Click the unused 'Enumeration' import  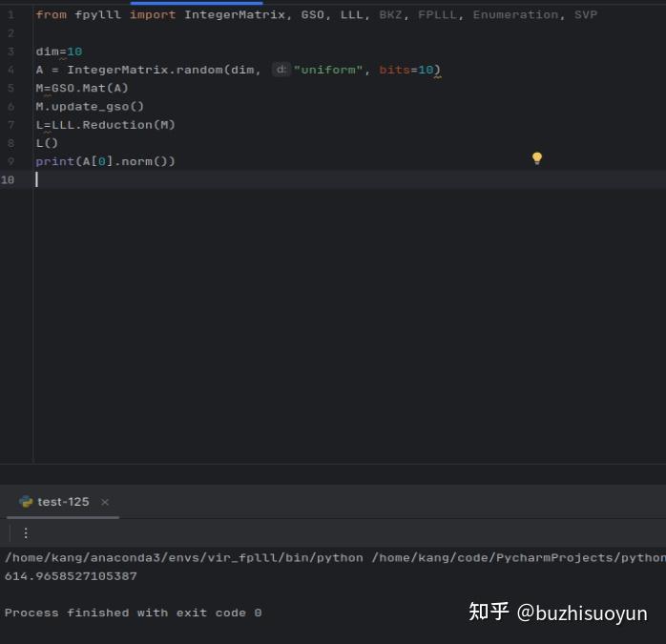516,15
